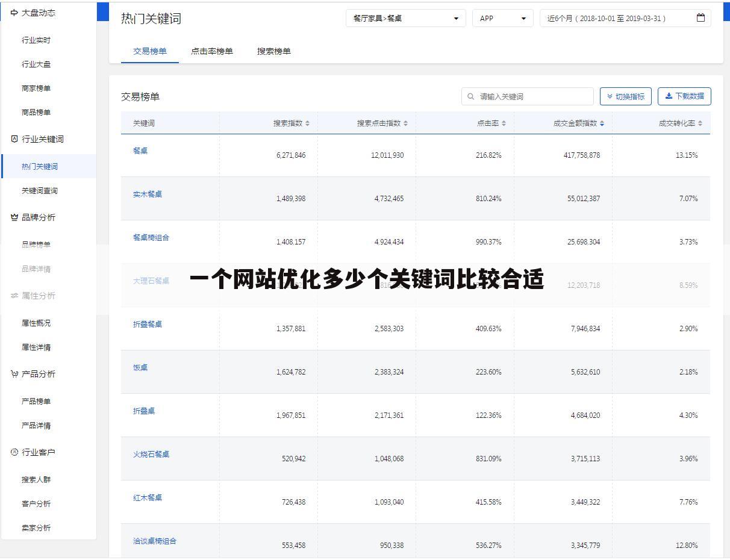This screenshot has width=730, height=560.
Task: Select the 行业关键词 section icon
Action: pos(14,139)
